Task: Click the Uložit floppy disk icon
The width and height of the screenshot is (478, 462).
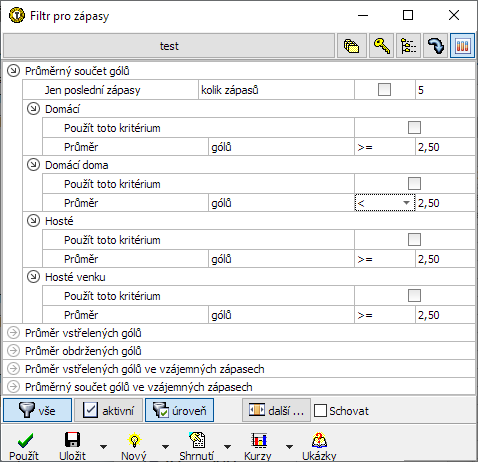Action: pyautogui.click(x=72, y=440)
